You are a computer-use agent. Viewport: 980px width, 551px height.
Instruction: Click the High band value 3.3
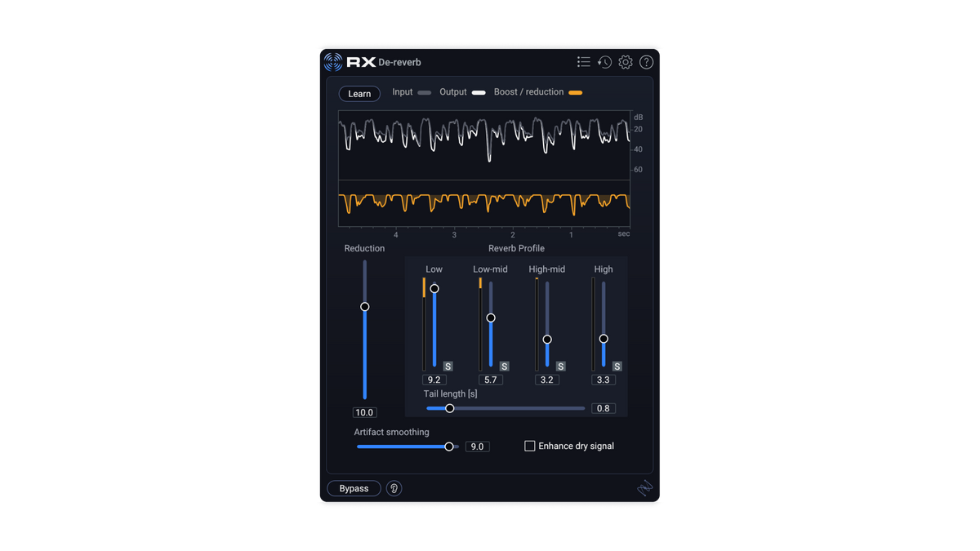pyautogui.click(x=604, y=380)
